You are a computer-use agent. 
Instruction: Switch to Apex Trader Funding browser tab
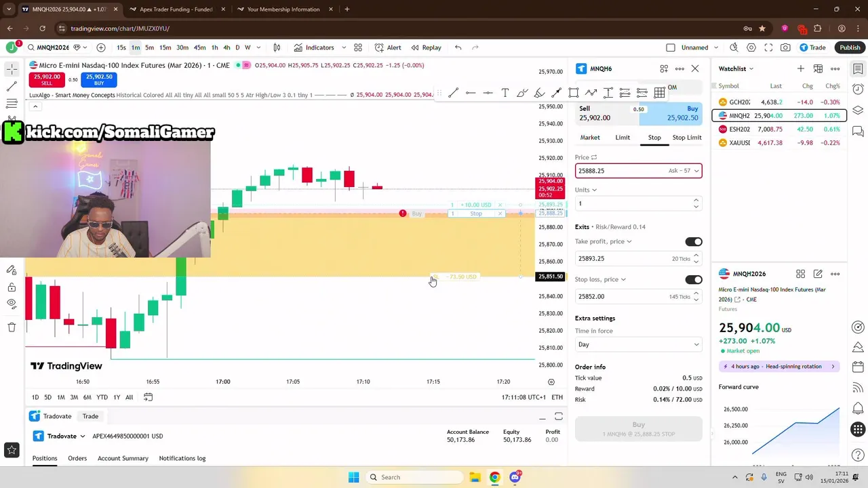tap(174, 9)
